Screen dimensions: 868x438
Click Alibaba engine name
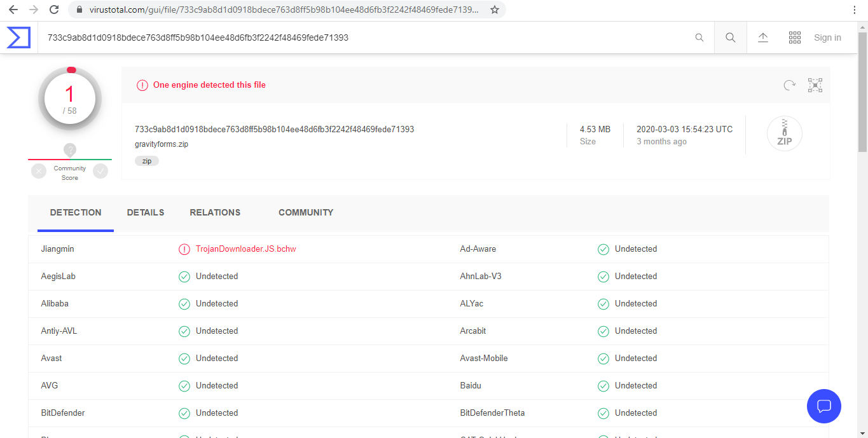[55, 304]
